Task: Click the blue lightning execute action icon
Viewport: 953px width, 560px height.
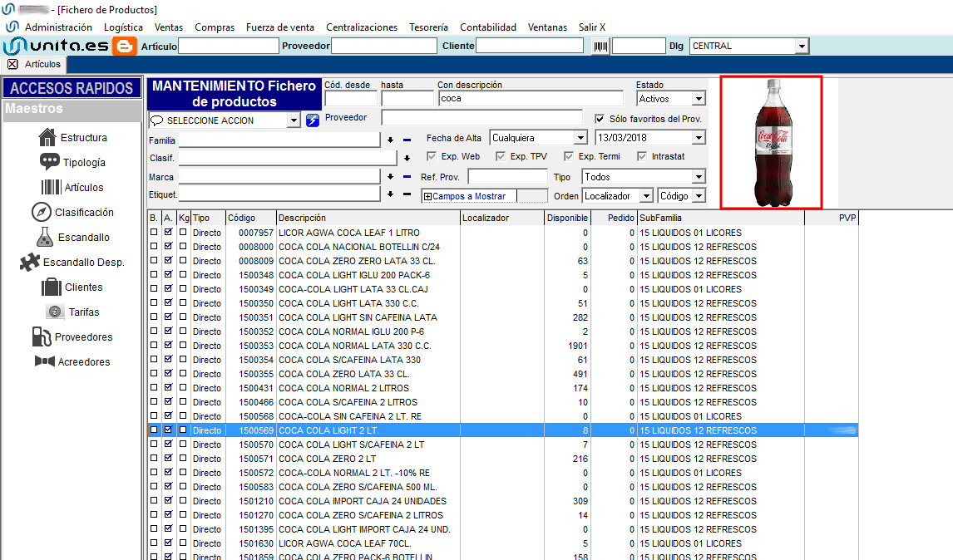Action: pos(313,120)
